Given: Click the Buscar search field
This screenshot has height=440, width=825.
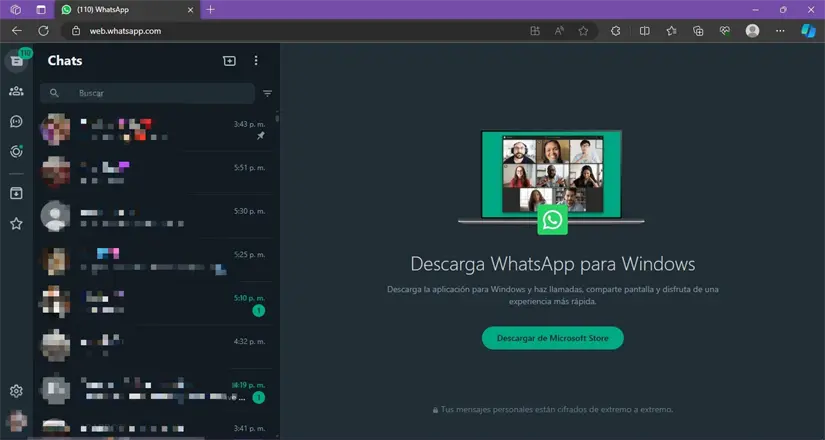Looking at the screenshot, I should [x=147, y=93].
